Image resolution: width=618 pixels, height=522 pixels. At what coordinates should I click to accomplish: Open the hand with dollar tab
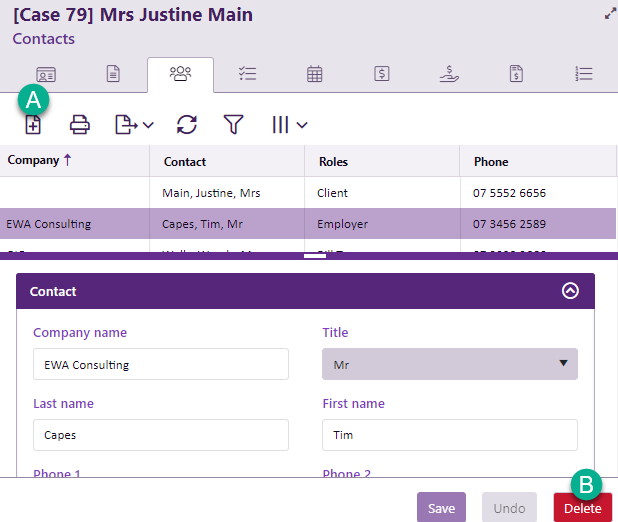(x=449, y=74)
